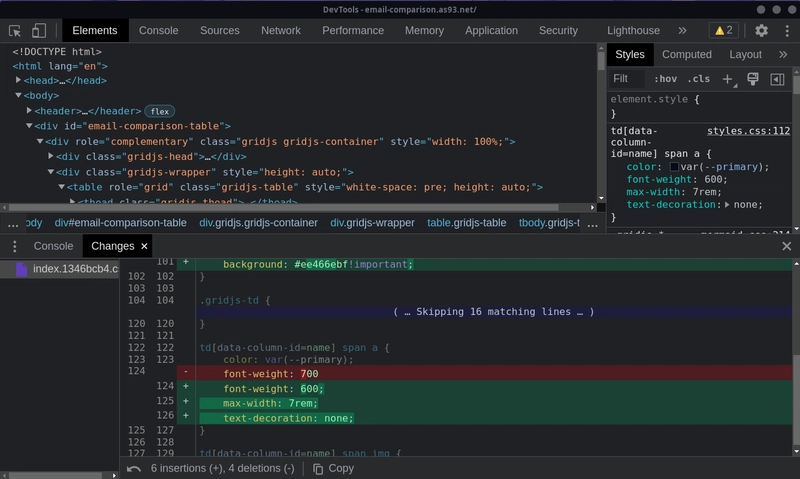The image size is (800, 479).
Task: Show hidden breadcrumbs on the left ellipsis
Action: click(x=13, y=223)
